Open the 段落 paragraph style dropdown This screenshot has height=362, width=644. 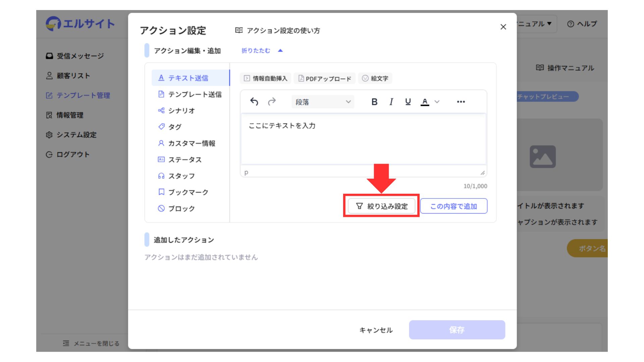click(323, 102)
